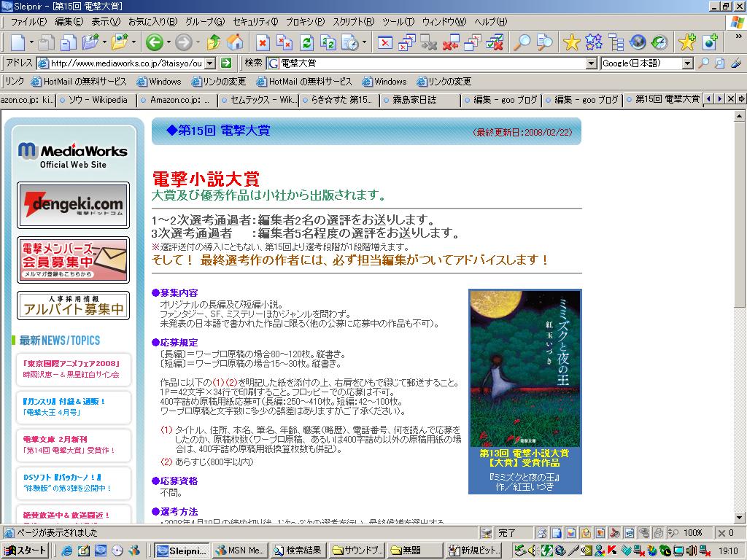Click the Stop loading red X icon
This screenshot has width=747, height=560.
click(x=263, y=42)
